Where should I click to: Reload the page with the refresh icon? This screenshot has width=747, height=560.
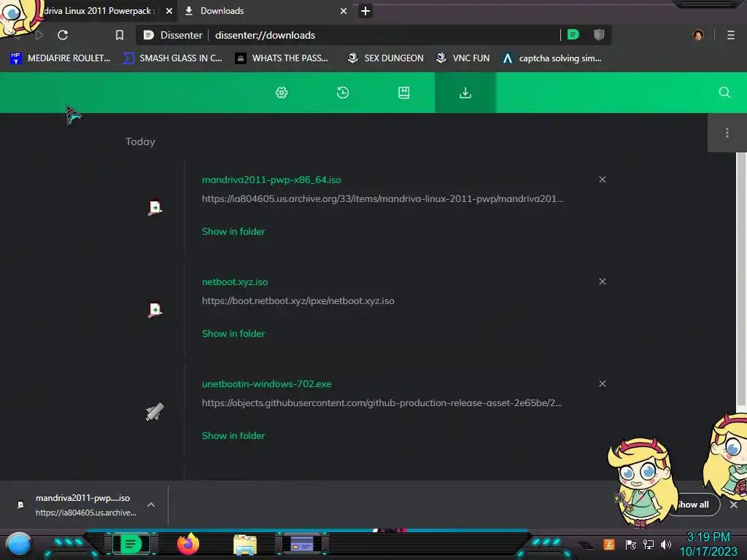click(63, 35)
